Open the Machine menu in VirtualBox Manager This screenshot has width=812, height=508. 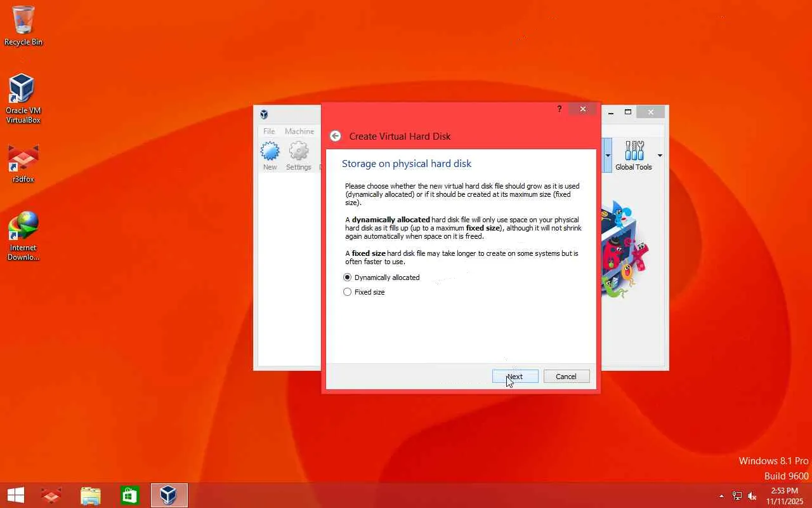point(299,131)
